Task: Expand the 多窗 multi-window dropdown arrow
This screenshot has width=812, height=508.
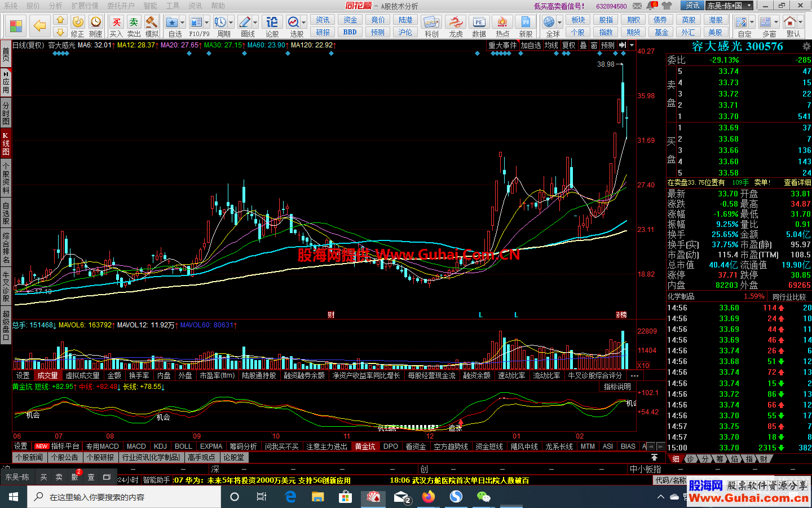Action: (x=776, y=23)
